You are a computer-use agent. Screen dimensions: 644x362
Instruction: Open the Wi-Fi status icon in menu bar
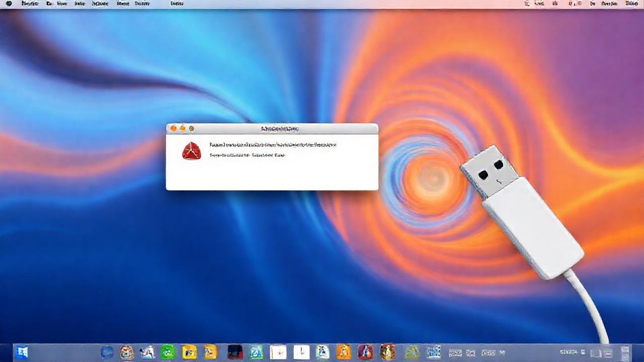point(538,4)
